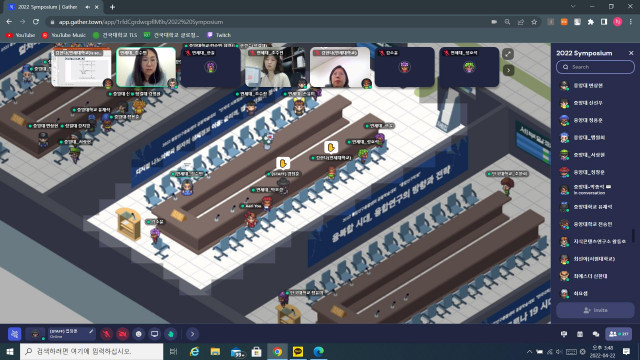Show hidden system tray icons
Viewport: 640px width, 360px height.
click(529, 351)
